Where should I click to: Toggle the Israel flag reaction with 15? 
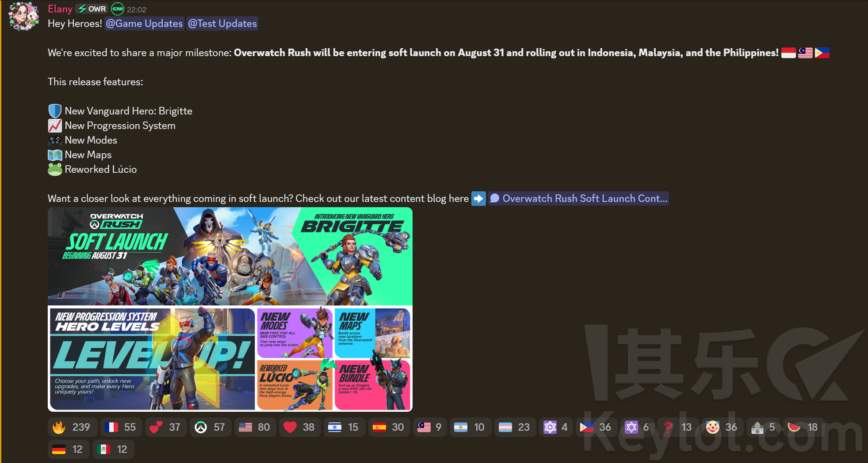(344, 427)
